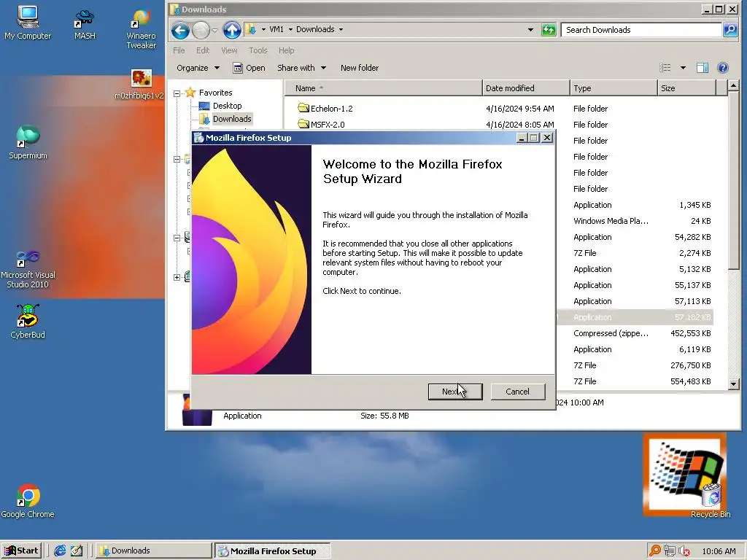
Task: Open the My Computer desktop icon
Action: click(28, 23)
